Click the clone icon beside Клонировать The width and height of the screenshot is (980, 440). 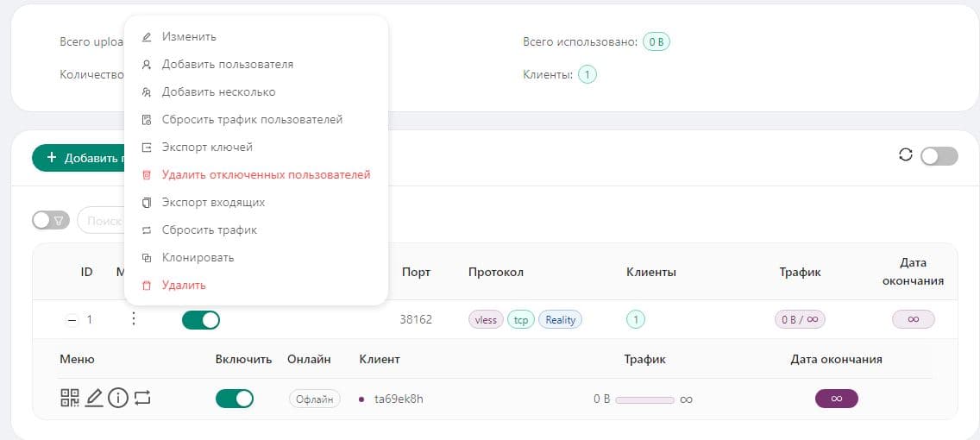point(147,258)
